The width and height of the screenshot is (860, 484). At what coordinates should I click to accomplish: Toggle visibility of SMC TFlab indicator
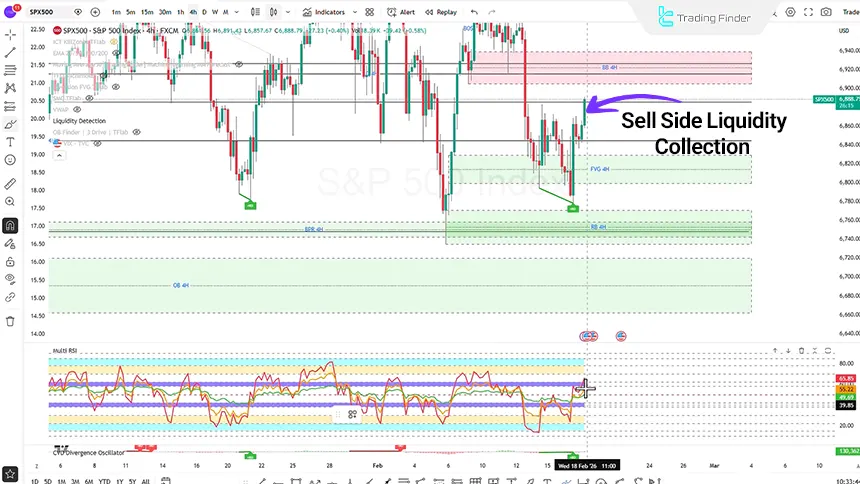pos(89,98)
